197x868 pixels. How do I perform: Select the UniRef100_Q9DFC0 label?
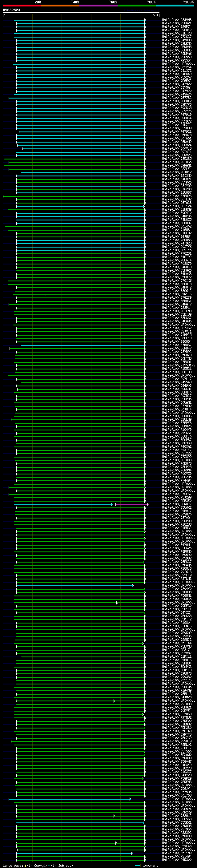[177, 606]
